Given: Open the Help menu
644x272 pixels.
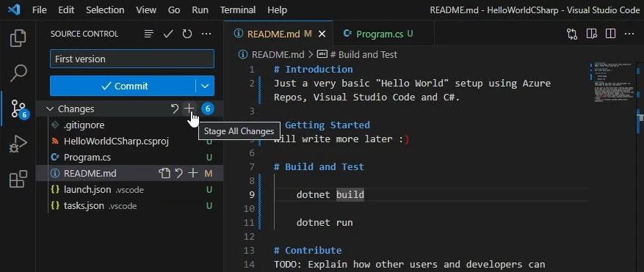Looking at the screenshot, I should coord(278,10).
